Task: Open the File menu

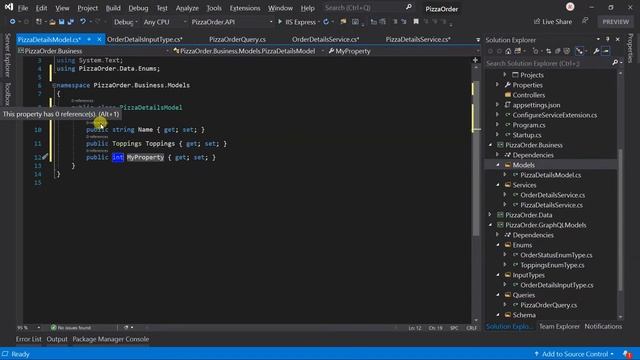Action: (x=23, y=8)
